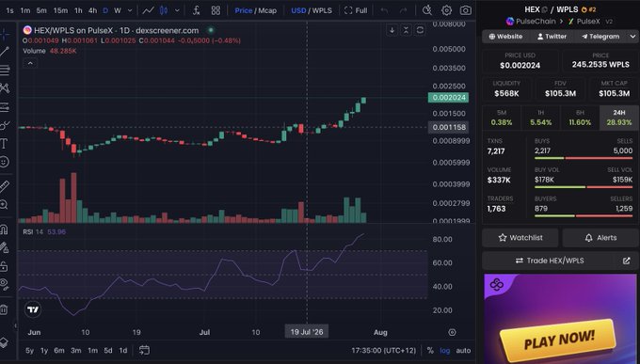Viewport: 640px width, 364px height.
Task: Select the 15m timeframe
Action: point(60,10)
